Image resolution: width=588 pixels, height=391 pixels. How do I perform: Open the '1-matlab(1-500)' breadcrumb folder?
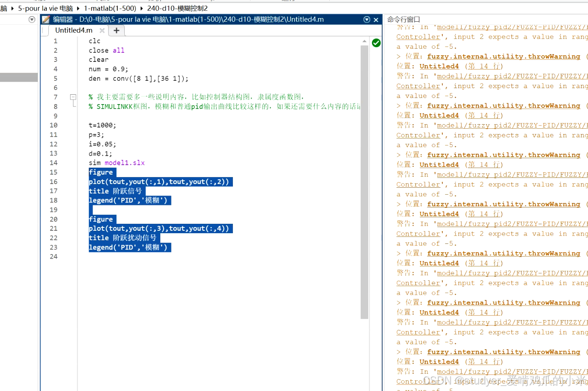(110, 8)
